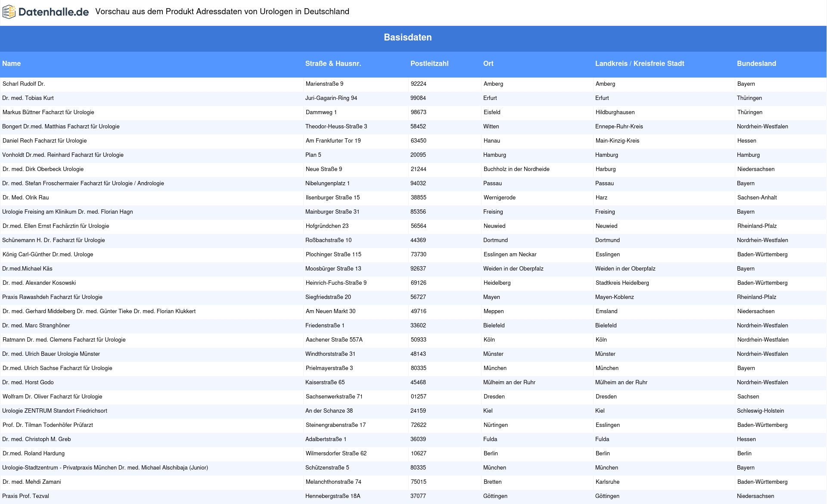Click the address Nibelungenplatz 1

coord(327,184)
